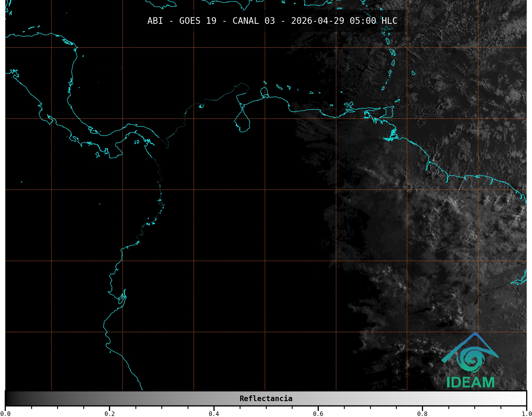532x417 pixels.
Task: Click the GOES 19 text in the title
Action: 198,21
